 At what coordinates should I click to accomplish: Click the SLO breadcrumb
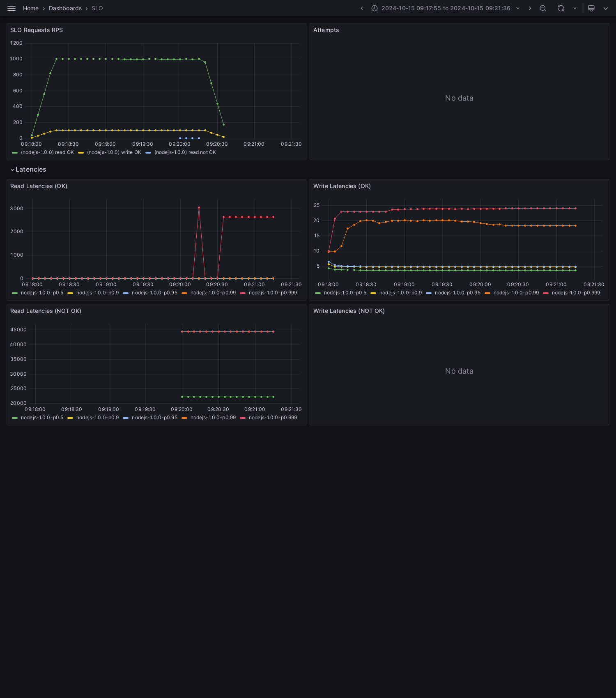coord(97,8)
